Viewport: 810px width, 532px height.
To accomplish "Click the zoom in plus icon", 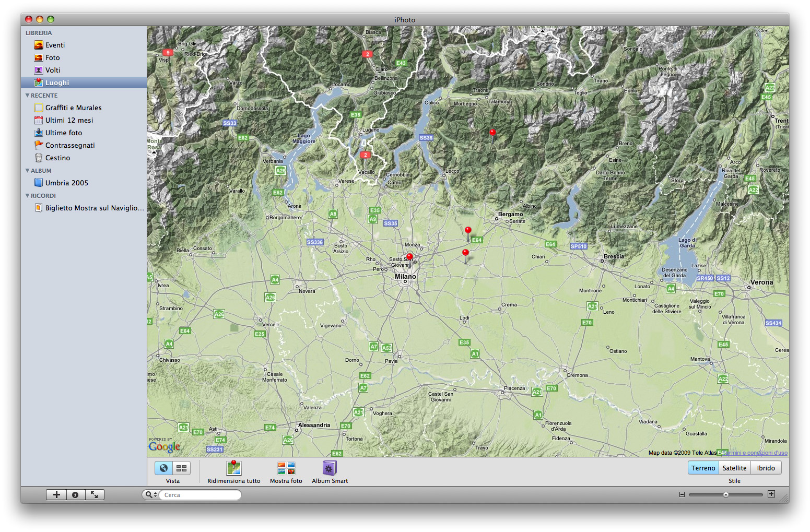I will (771, 494).
